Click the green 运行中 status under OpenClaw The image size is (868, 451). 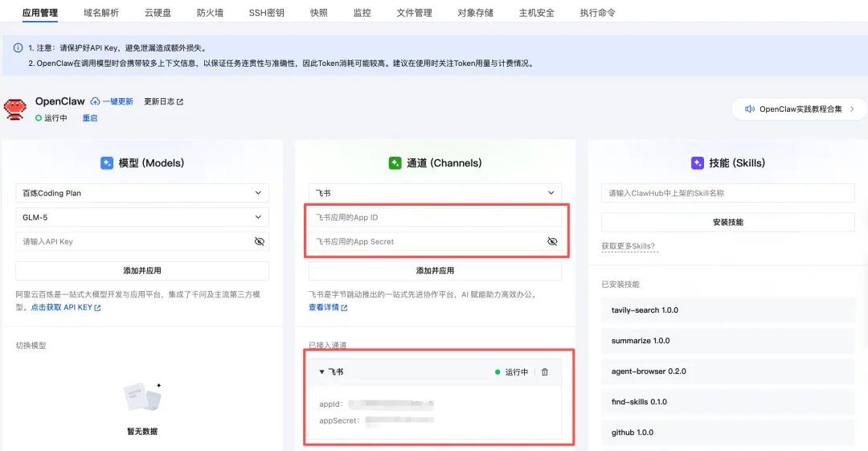(51, 118)
